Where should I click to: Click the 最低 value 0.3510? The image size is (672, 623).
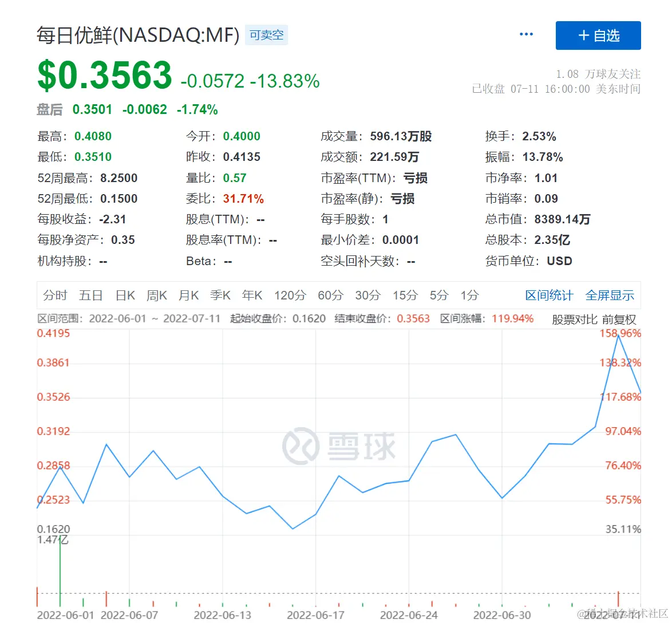pyautogui.click(x=93, y=157)
